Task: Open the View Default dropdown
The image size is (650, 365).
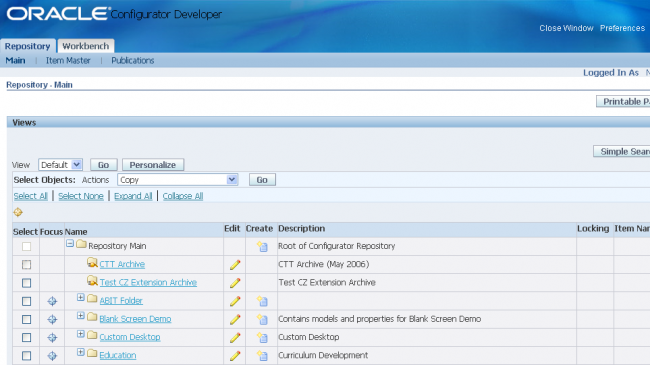Action: tap(61, 165)
